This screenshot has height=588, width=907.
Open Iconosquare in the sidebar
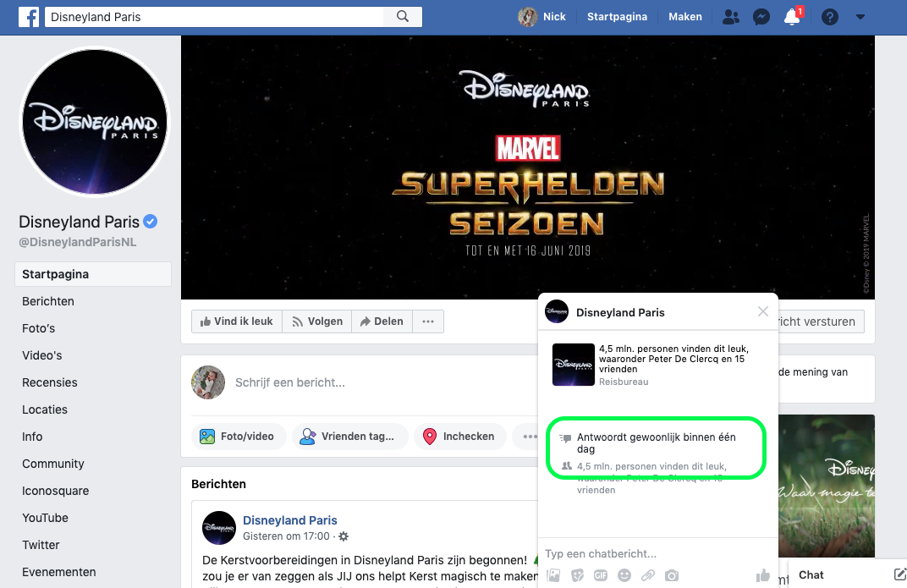(56, 491)
